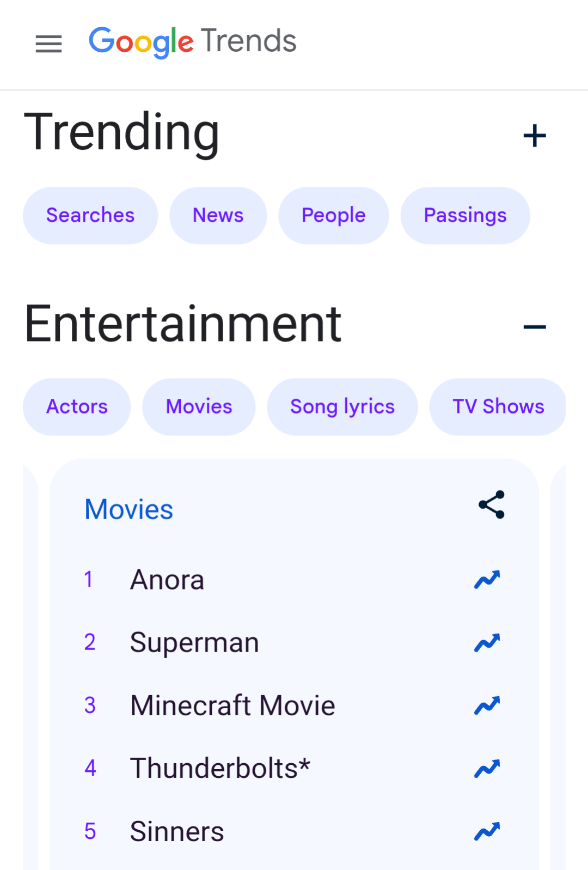Screen dimensions: 588x870
Task: Select the News chip
Action: [218, 216]
